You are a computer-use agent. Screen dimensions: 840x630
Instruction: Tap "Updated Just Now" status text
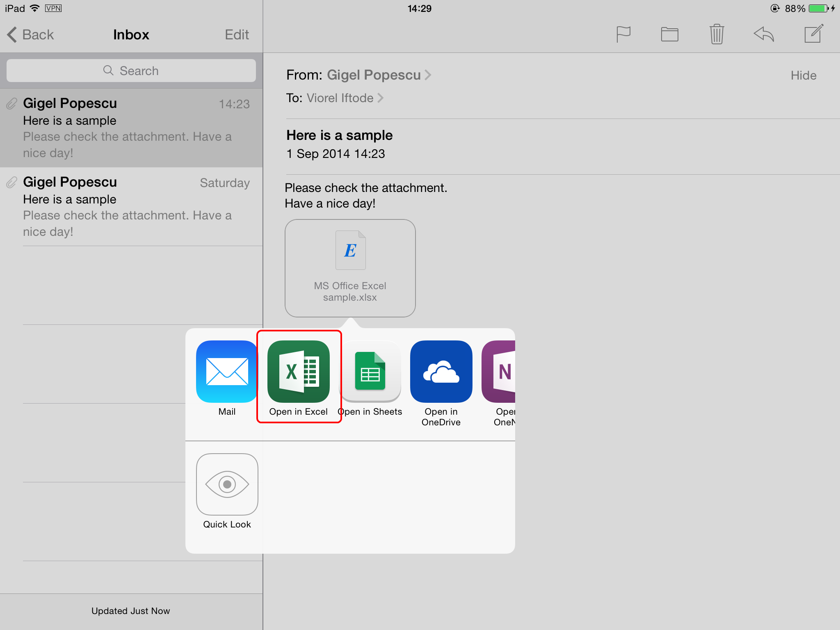(x=131, y=611)
